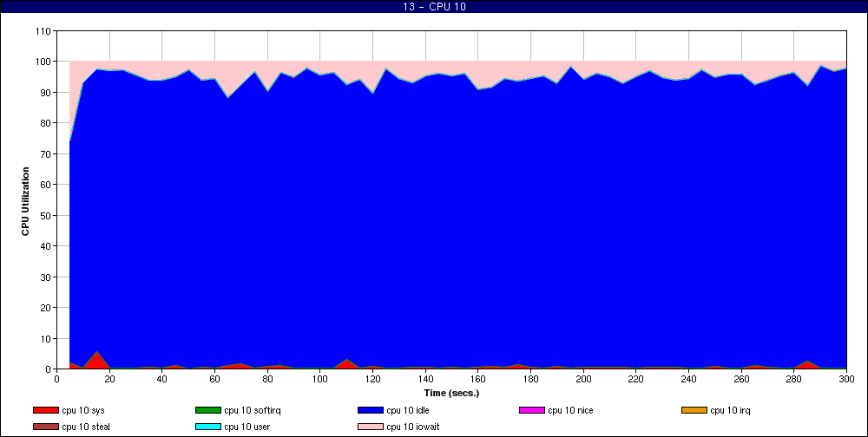Click the 'CPU Utilization' y-axis title
Viewport: 868px width, 437px height.
pyautogui.click(x=25, y=201)
